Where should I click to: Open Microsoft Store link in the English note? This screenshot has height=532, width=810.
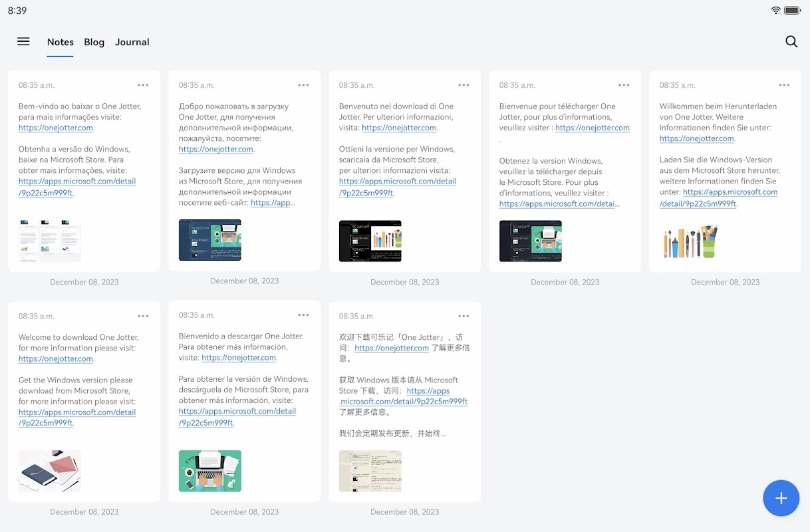point(77,418)
